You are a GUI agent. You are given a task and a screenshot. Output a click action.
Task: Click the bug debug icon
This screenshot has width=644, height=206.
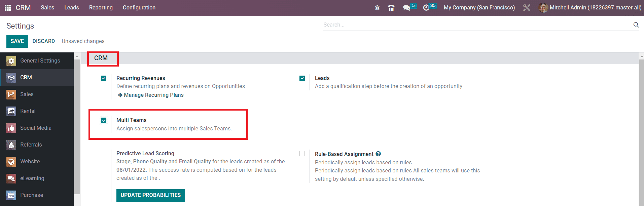pos(377,8)
